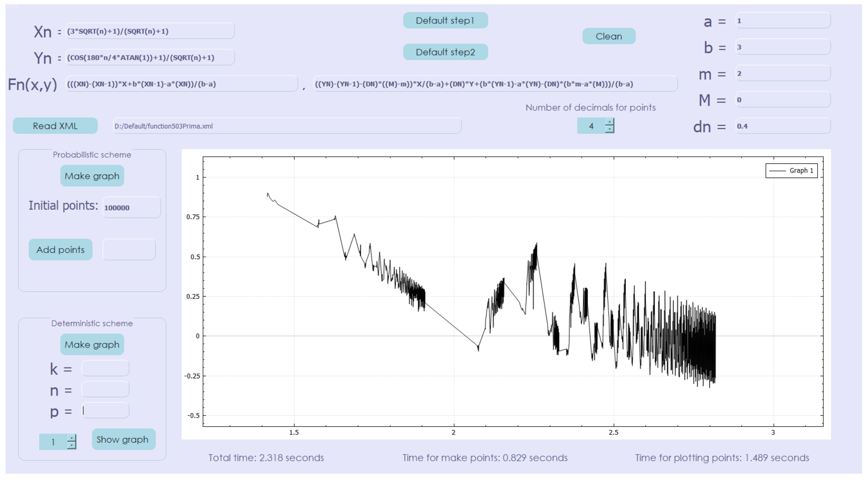The height and width of the screenshot is (480, 868).
Task: Make graph in Deterministic scheme
Action: 92,344
